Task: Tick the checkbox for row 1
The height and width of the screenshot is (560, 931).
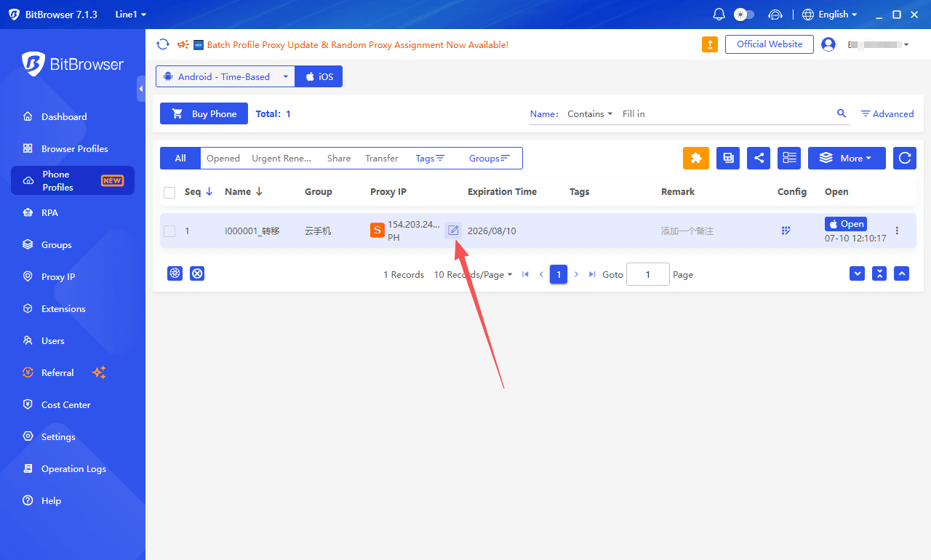Action: coord(169,231)
